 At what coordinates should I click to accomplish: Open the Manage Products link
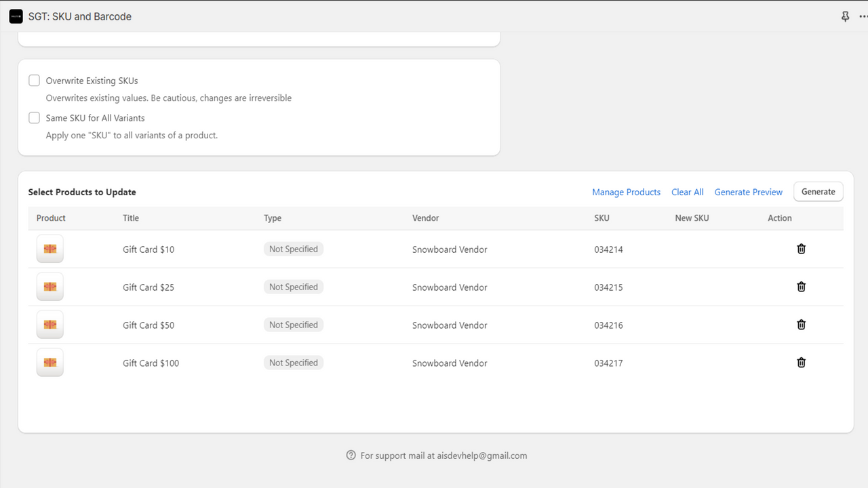[x=626, y=192]
